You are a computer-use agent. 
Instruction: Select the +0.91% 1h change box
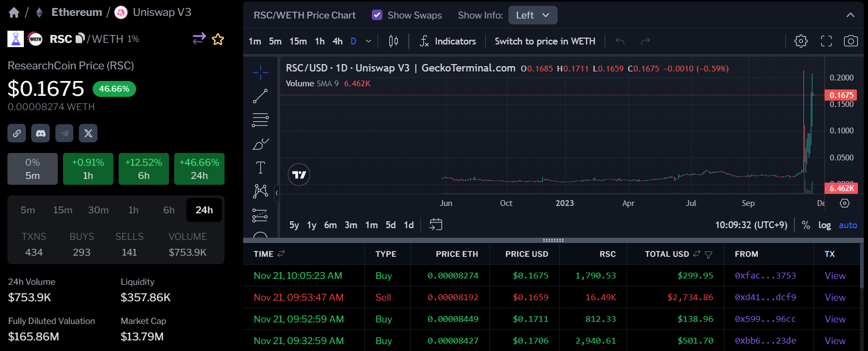88,169
